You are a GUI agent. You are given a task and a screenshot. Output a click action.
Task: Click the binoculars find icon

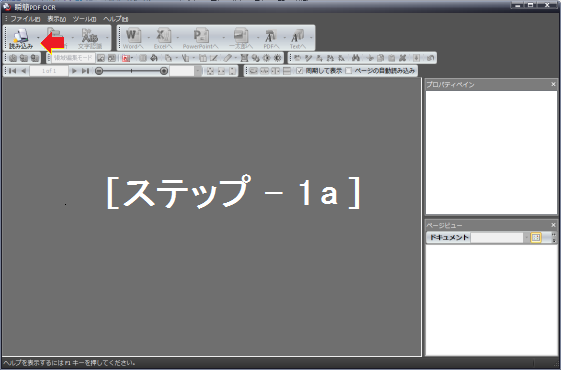click(355, 58)
